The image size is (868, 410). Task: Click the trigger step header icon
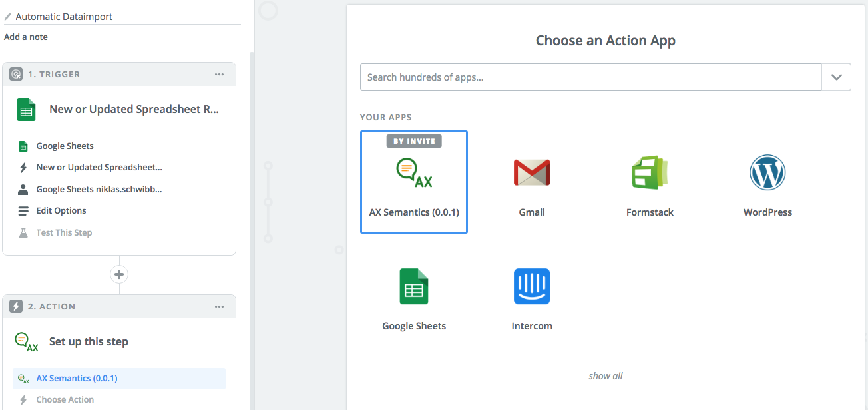[16, 75]
